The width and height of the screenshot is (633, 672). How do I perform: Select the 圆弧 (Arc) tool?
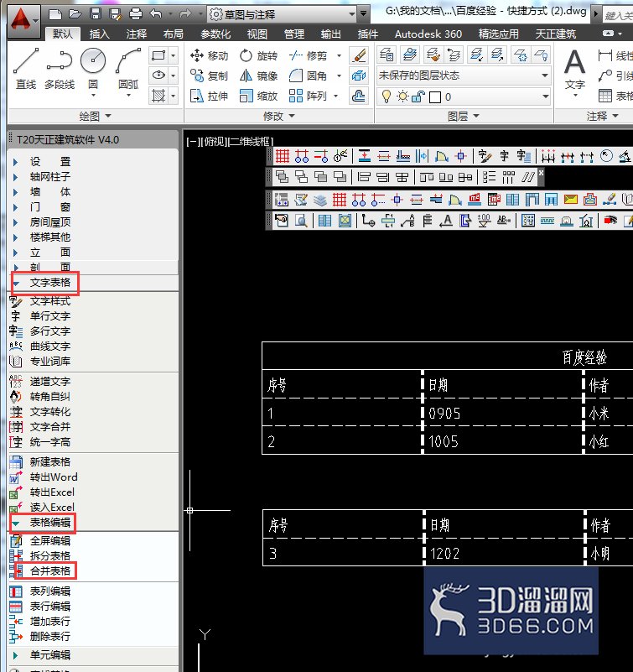coord(128,70)
